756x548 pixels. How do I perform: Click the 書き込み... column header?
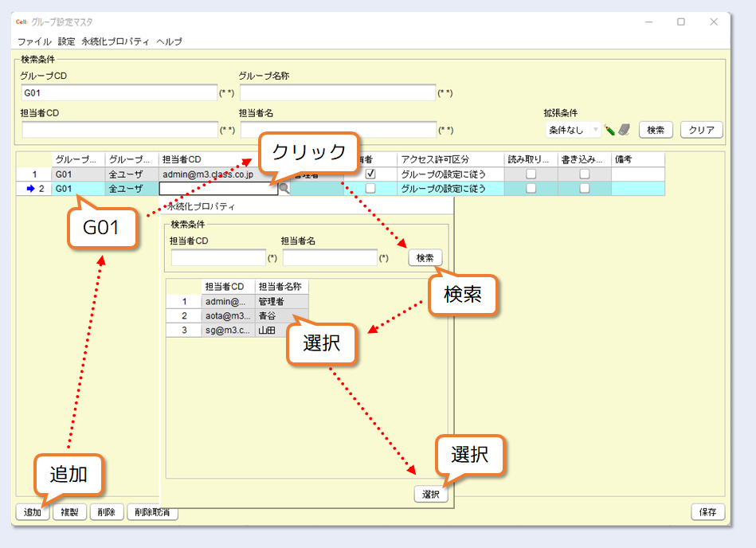(585, 159)
